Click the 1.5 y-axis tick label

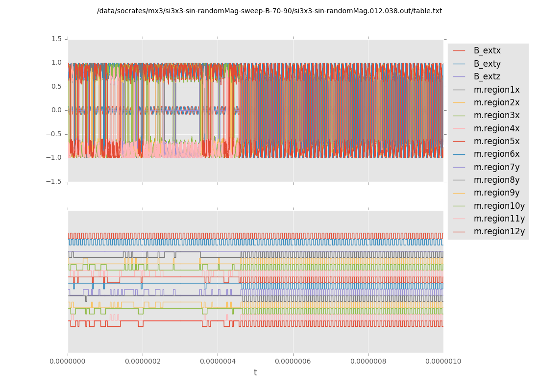(x=56, y=39)
